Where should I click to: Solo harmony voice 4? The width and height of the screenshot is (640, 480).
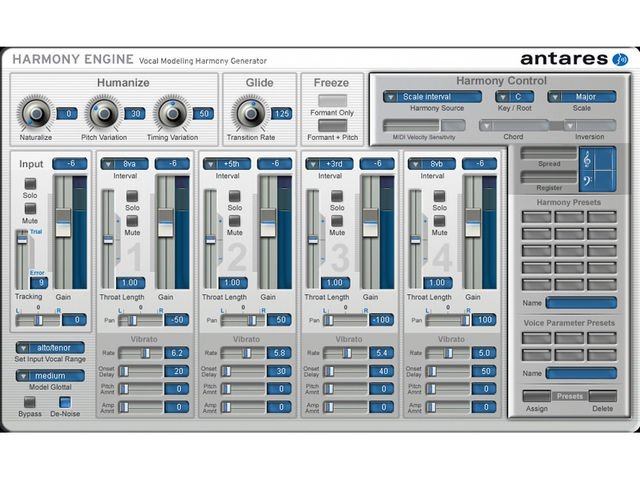(439, 196)
